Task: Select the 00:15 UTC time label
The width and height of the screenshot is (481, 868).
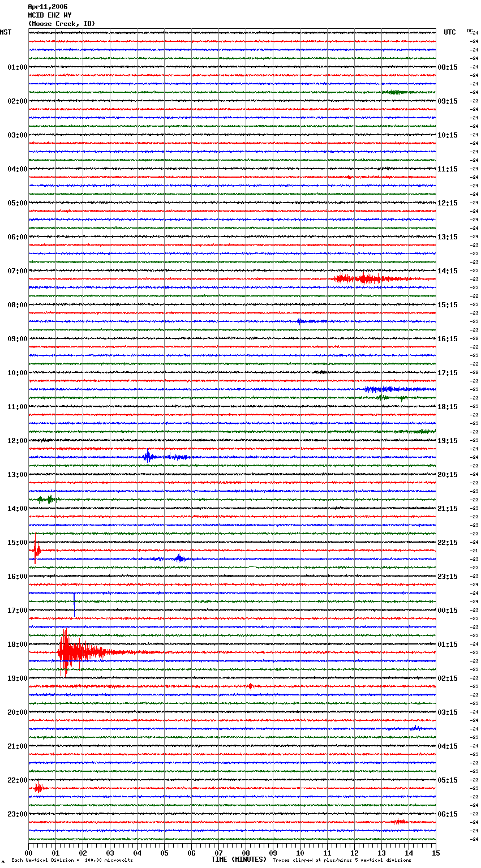Action: pos(448,611)
